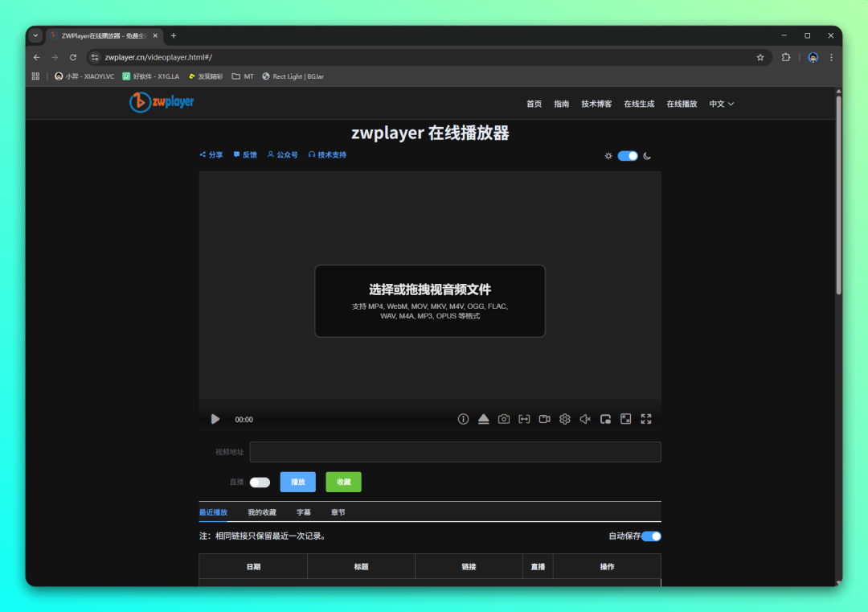Take a snapshot with the camera icon
Screen dimensions: 868x612
(x=504, y=419)
